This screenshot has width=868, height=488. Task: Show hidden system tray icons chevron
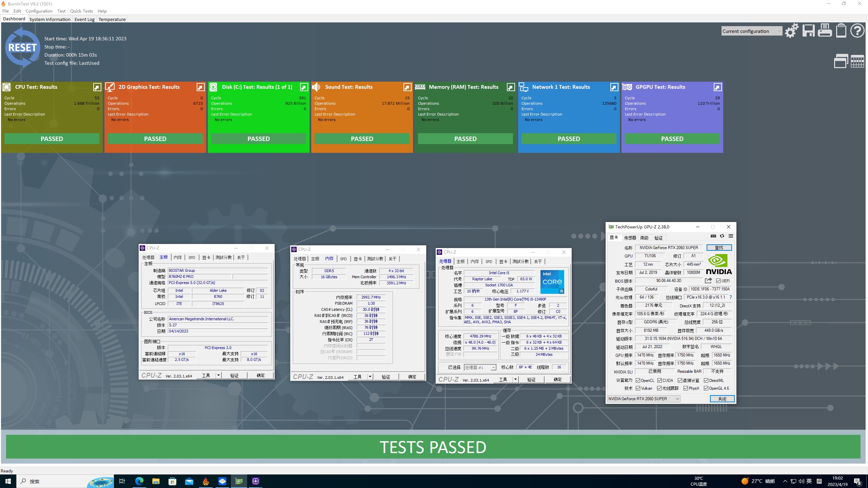coord(785,481)
